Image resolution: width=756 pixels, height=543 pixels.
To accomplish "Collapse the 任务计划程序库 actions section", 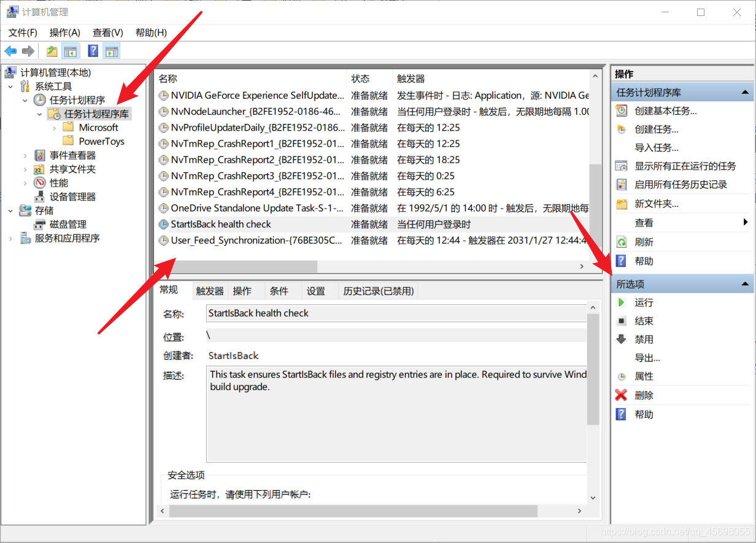I will pos(745,93).
